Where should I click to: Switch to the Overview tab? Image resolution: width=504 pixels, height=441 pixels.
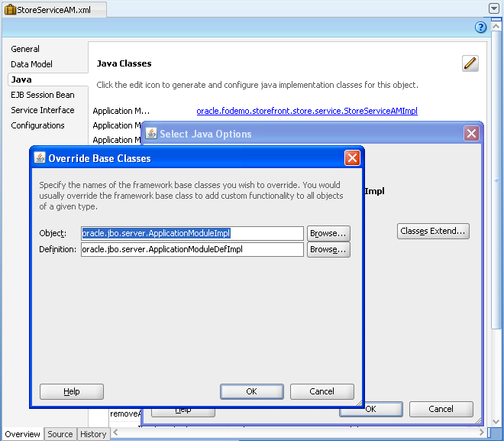(x=22, y=434)
